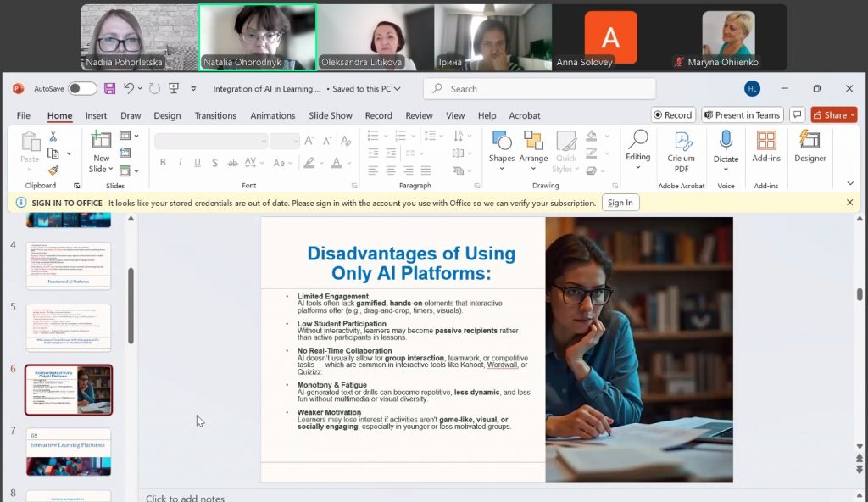Image resolution: width=868 pixels, height=502 pixels.
Task: Justify the paragraph text
Action: click(426, 170)
